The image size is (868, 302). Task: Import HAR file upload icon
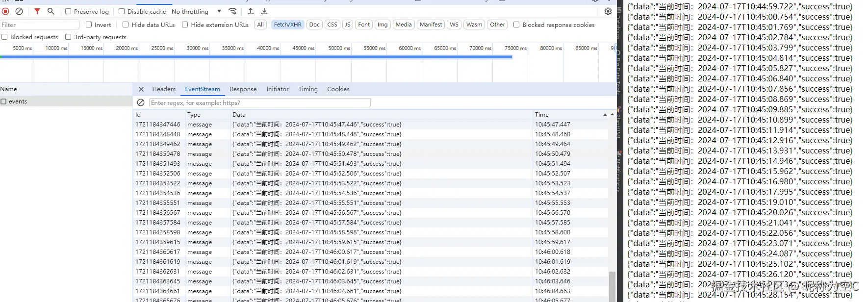251,11
